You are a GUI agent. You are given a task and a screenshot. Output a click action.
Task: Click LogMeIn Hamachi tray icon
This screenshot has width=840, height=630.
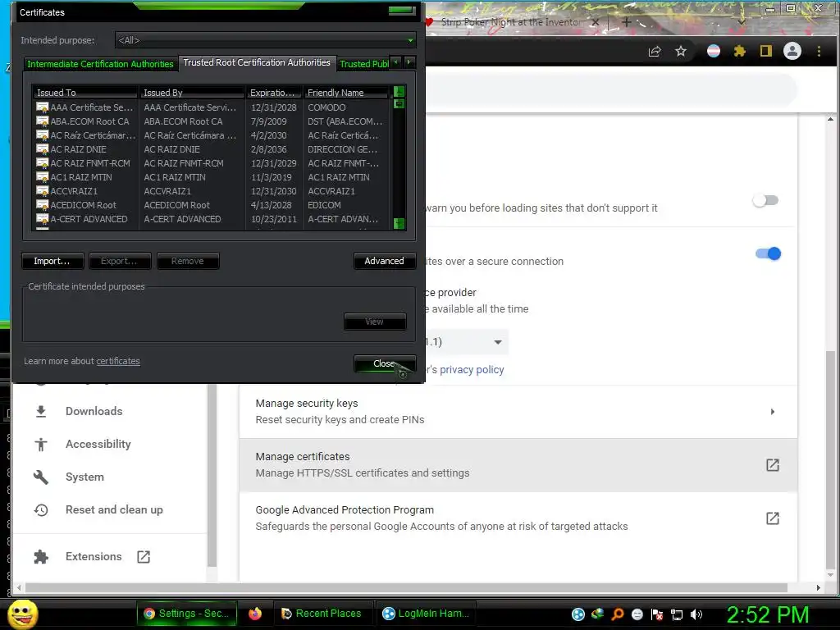tap(578, 614)
